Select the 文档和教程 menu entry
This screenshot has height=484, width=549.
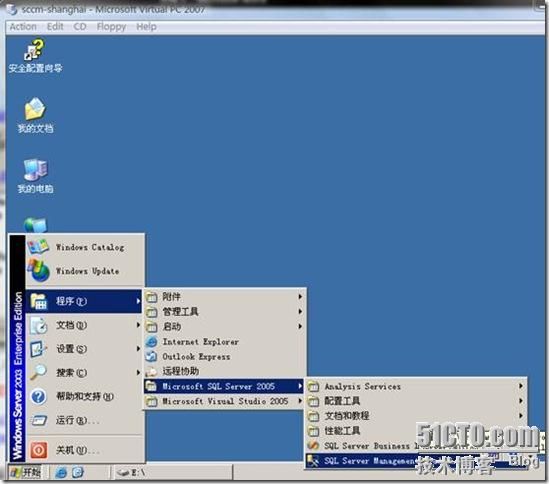click(416, 416)
